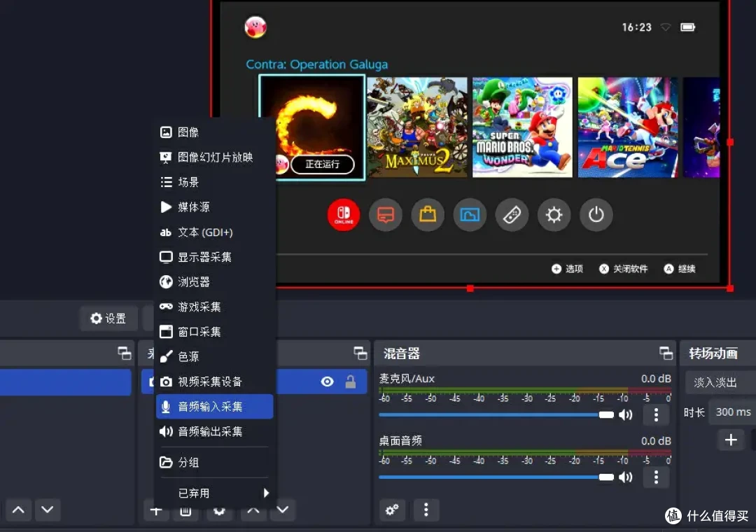The height and width of the screenshot is (532, 756).
Task: Choose 视频采集设备 from the menu
Action: tap(215, 381)
